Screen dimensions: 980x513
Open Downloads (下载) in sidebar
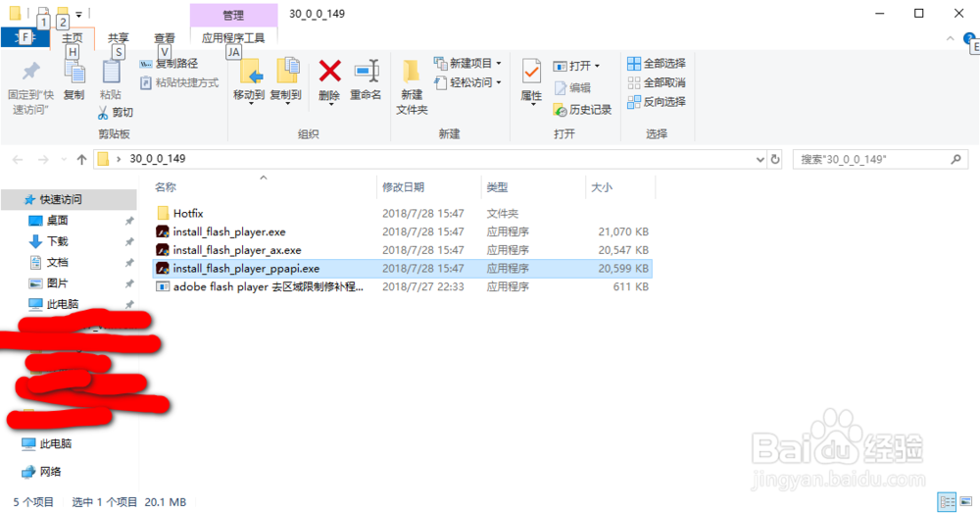pyautogui.click(x=57, y=241)
